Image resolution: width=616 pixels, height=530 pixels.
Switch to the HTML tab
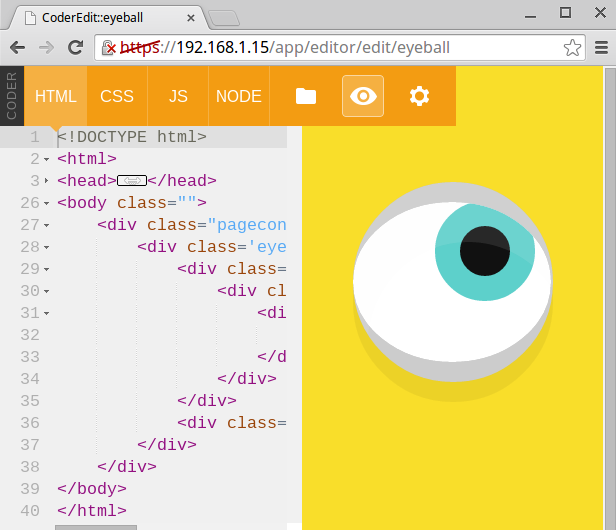[55, 96]
